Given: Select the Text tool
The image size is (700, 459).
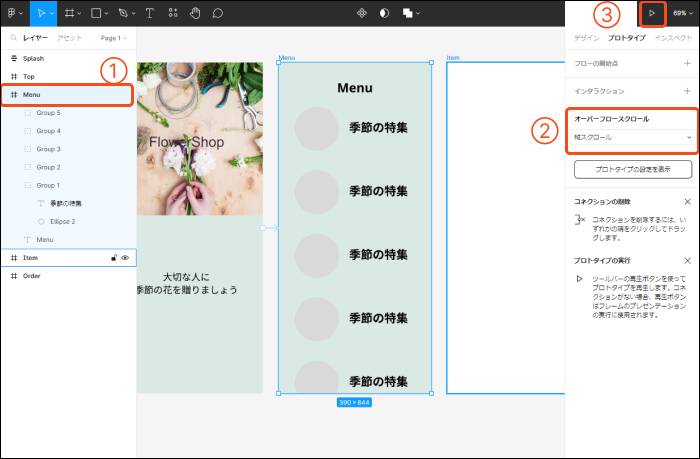Looking at the screenshot, I should [x=150, y=13].
